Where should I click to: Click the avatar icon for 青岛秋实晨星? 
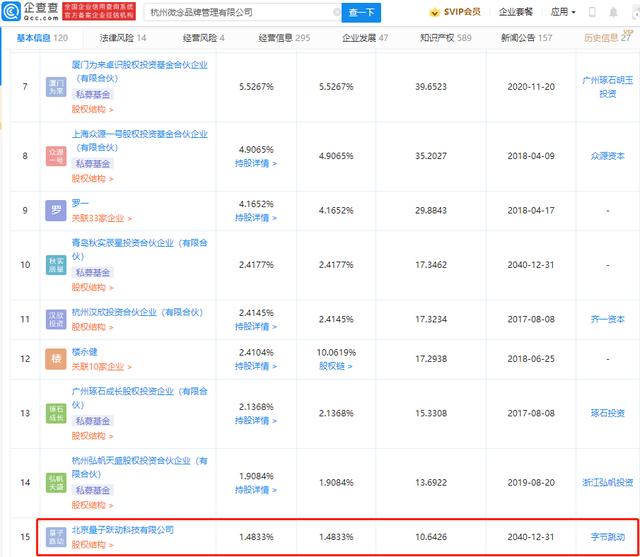click(x=56, y=265)
